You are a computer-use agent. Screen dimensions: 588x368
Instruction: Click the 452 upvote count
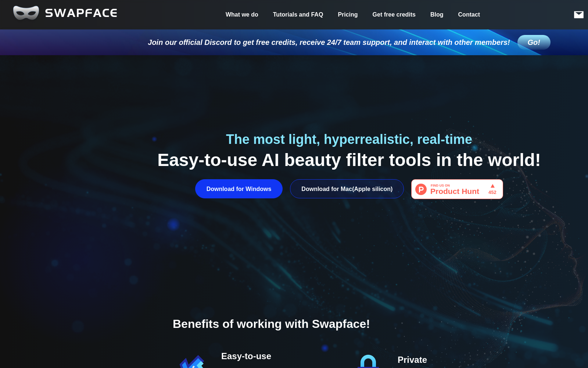pyautogui.click(x=492, y=192)
